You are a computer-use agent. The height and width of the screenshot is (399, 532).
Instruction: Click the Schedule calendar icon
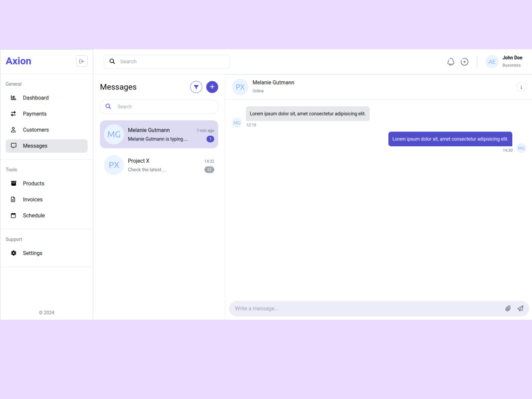(x=14, y=215)
